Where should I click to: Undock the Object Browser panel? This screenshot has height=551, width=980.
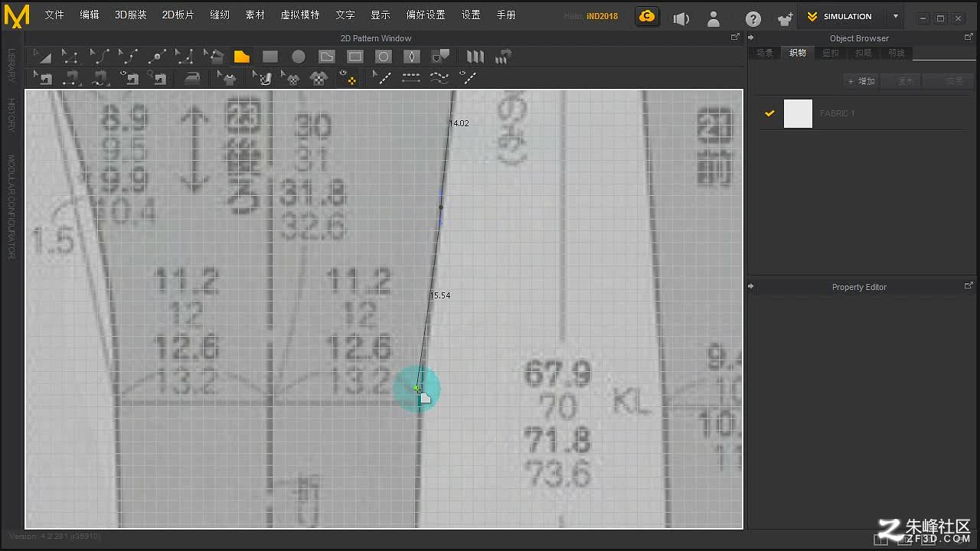coord(969,37)
